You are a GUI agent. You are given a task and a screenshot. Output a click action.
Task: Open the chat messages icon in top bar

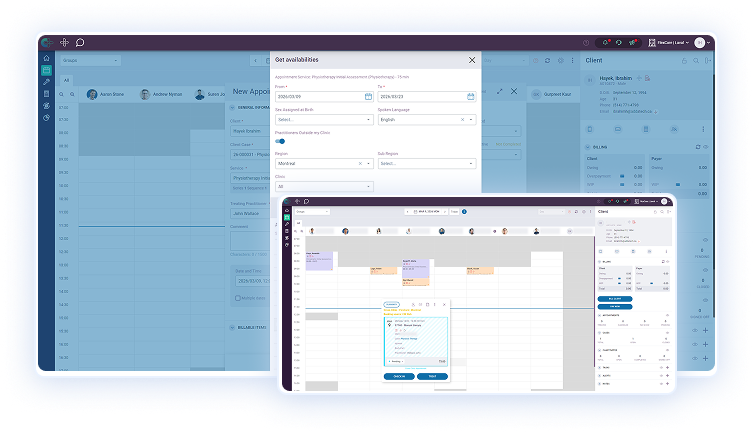click(x=80, y=42)
